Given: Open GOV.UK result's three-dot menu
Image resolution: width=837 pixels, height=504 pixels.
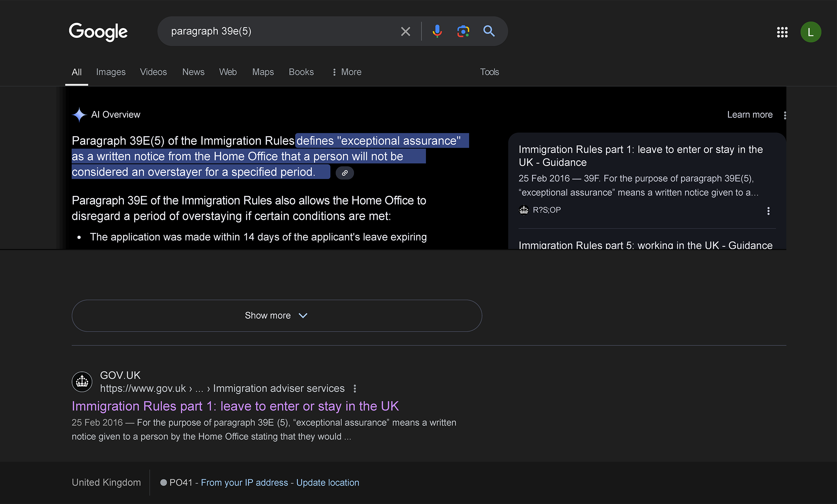Looking at the screenshot, I should point(355,389).
